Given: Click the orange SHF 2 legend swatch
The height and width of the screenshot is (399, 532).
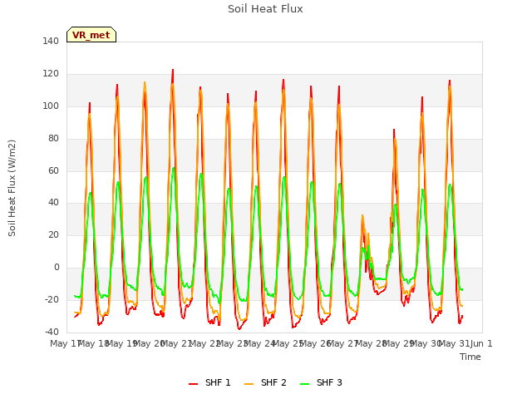Looking at the screenshot, I should tap(249, 384).
